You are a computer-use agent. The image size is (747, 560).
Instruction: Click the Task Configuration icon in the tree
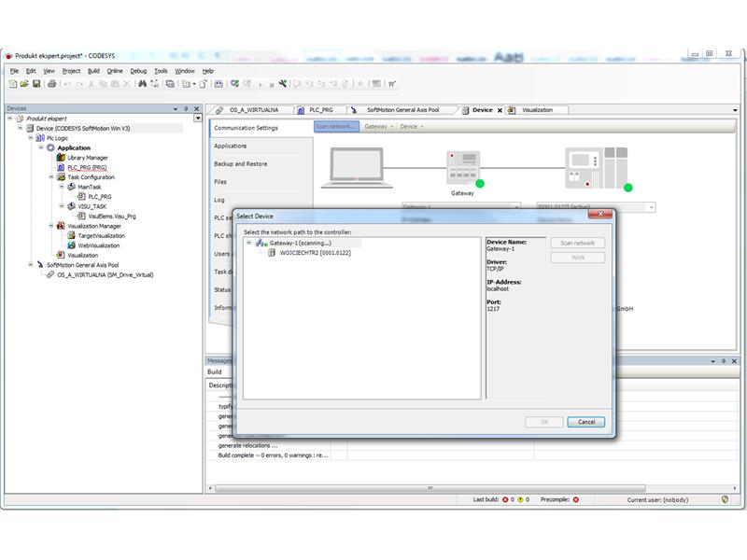(61, 177)
